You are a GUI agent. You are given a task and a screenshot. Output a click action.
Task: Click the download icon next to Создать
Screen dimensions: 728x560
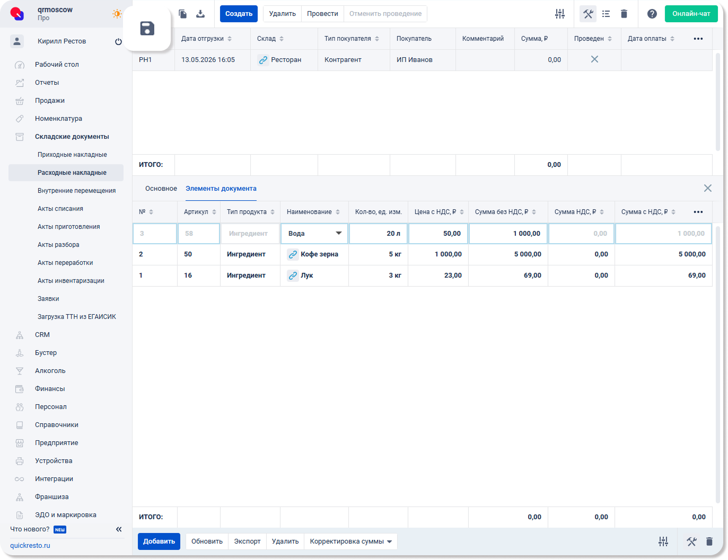tap(200, 14)
